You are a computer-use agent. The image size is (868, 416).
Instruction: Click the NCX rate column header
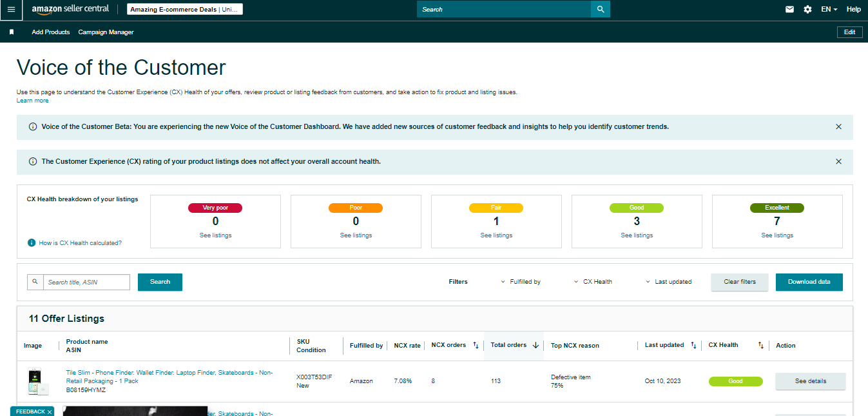point(407,346)
